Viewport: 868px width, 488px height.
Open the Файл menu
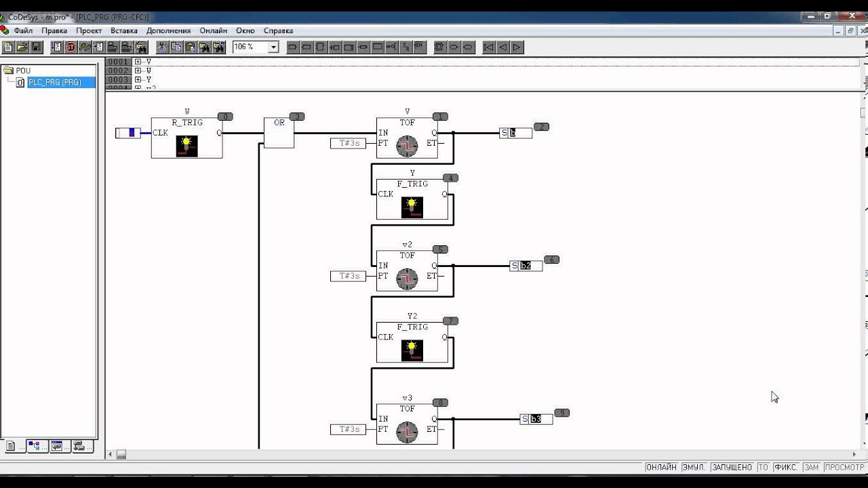(23, 30)
